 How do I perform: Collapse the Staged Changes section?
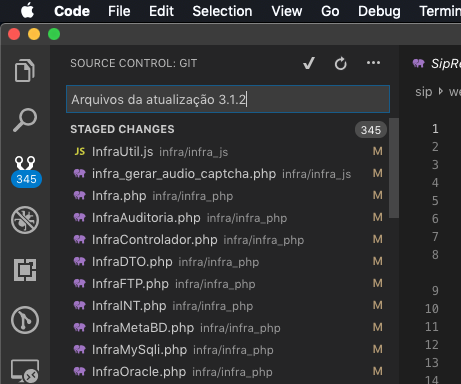[122, 129]
